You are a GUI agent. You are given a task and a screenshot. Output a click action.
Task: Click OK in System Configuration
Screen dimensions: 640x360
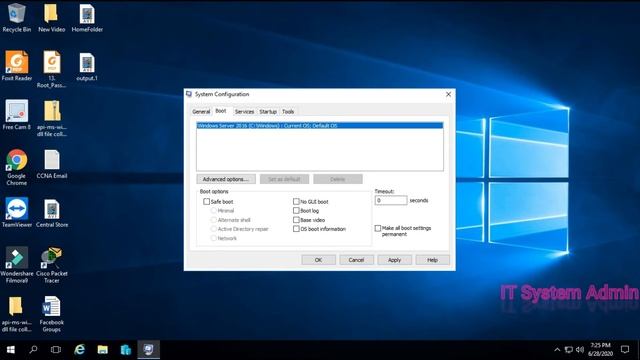tap(318, 260)
